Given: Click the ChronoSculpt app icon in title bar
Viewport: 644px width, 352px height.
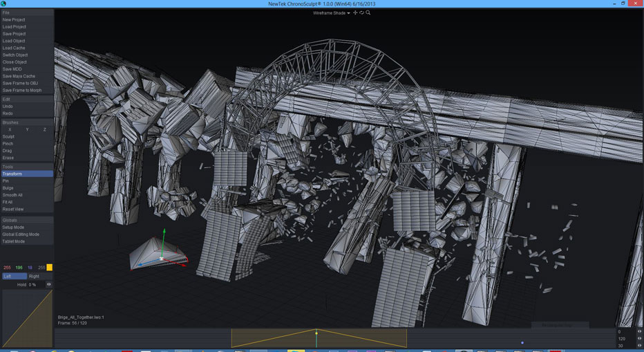Looking at the screenshot, I should [4, 4].
